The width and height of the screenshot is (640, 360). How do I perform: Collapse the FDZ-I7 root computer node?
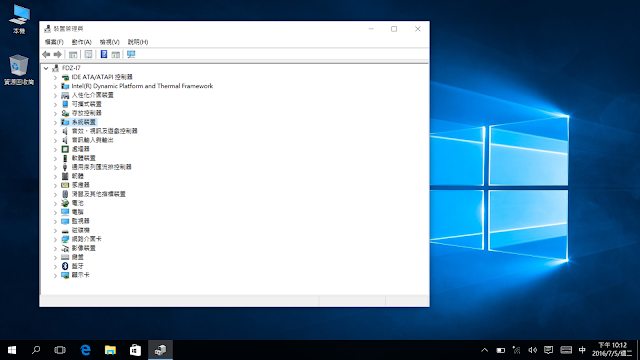[46, 68]
